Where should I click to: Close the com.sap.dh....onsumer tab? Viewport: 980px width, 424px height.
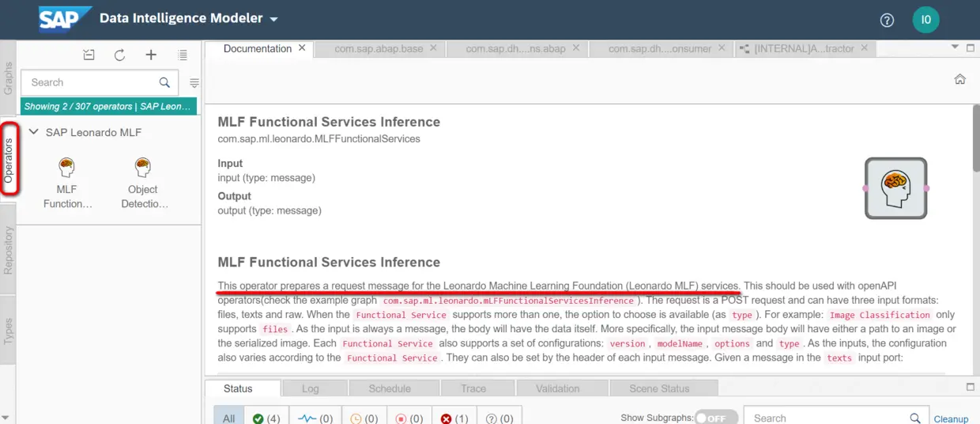point(722,48)
